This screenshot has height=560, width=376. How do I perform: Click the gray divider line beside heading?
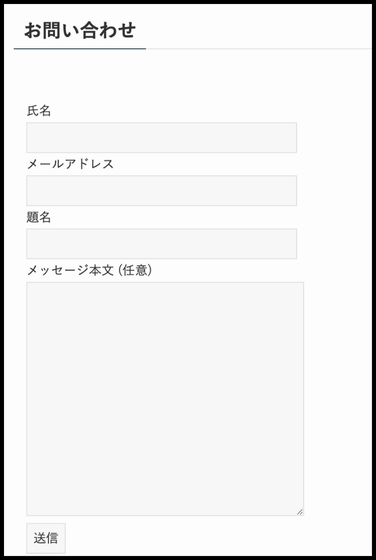point(259,49)
